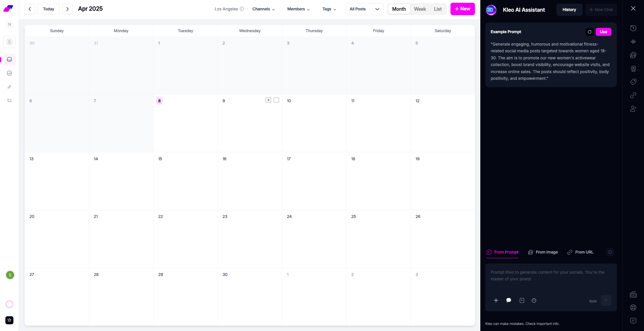Select the From URL tab

tap(580, 252)
